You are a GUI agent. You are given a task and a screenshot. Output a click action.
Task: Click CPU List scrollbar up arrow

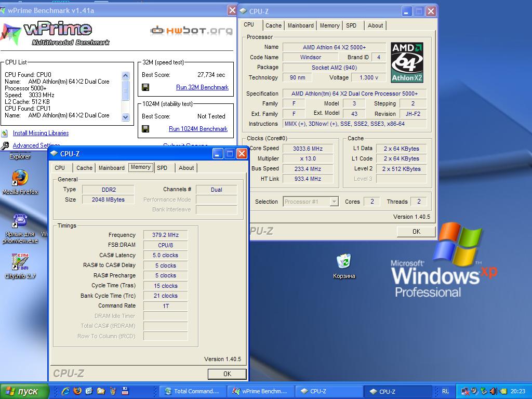click(x=126, y=75)
